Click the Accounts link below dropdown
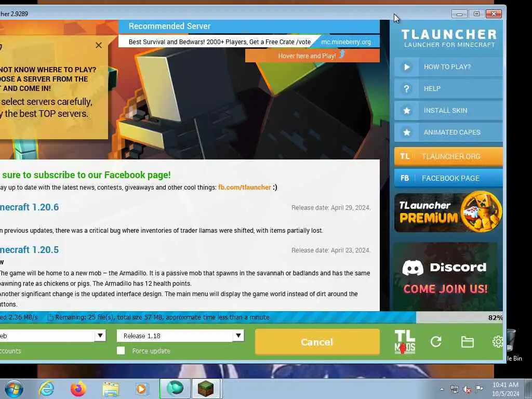The width and height of the screenshot is (532, 399). click(10, 351)
